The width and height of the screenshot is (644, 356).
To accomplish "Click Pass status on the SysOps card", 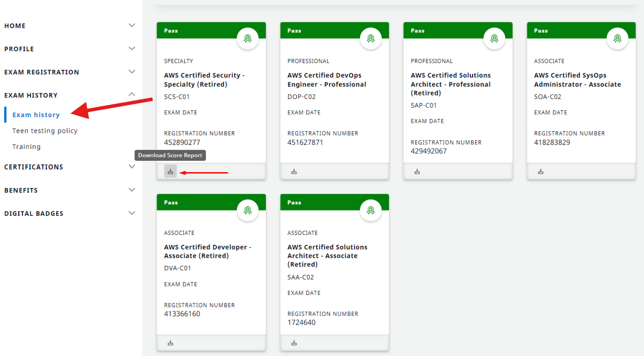I will 541,31.
